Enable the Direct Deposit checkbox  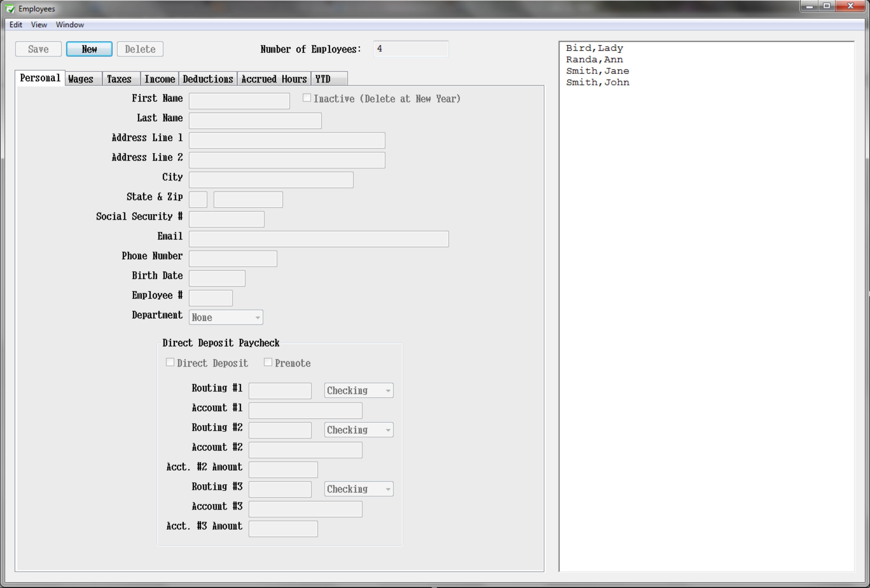pyautogui.click(x=170, y=362)
